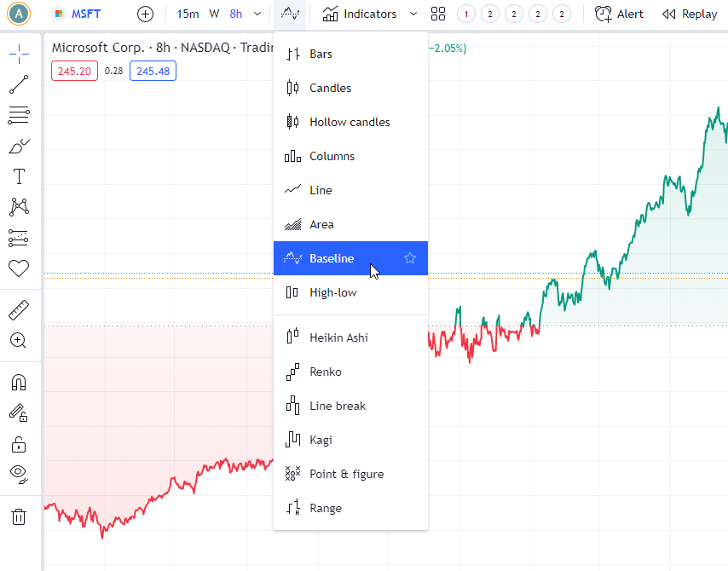
Task: Select the Text annotation tool
Action: coord(19,177)
